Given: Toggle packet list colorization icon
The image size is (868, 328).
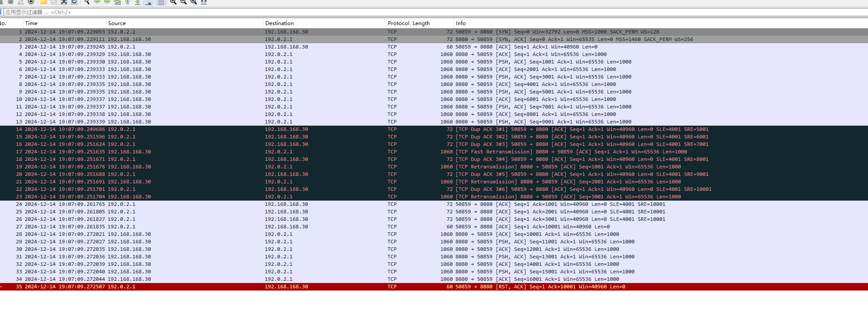Looking at the screenshot, I should 161,2.
